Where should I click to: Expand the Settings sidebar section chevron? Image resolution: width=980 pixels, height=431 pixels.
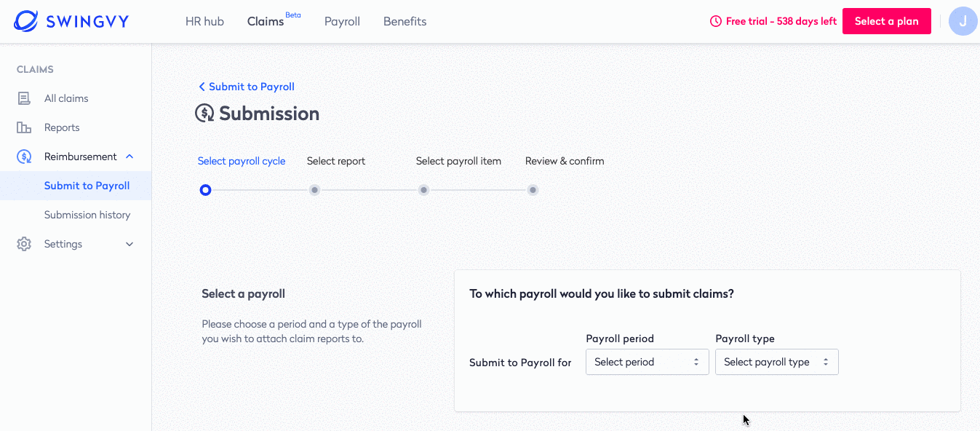point(130,244)
